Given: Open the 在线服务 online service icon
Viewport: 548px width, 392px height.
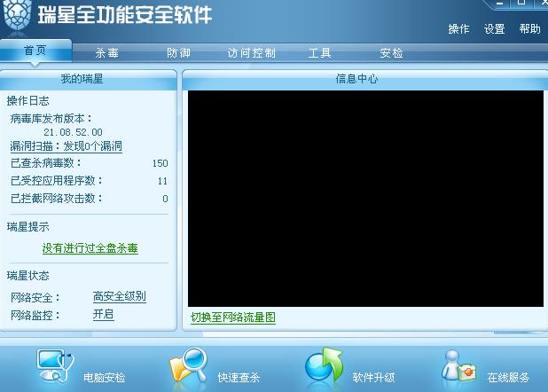Looking at the screenshot, I should point(458,365).
